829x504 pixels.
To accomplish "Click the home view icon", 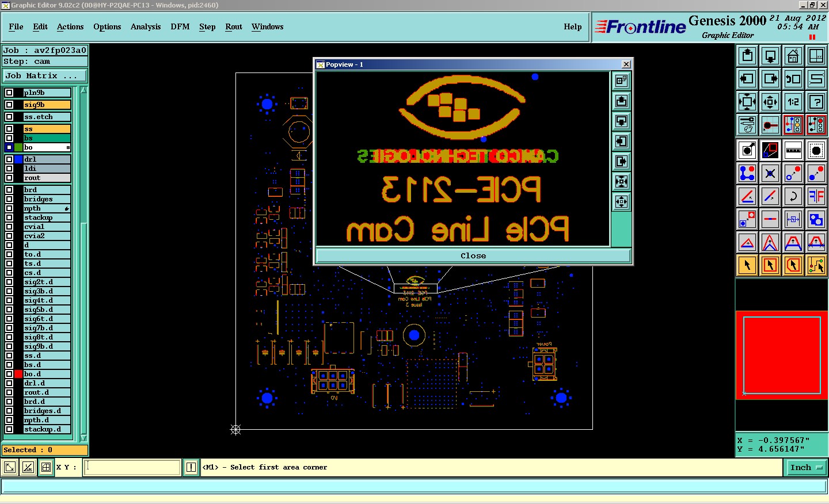I will pos(793,56).
